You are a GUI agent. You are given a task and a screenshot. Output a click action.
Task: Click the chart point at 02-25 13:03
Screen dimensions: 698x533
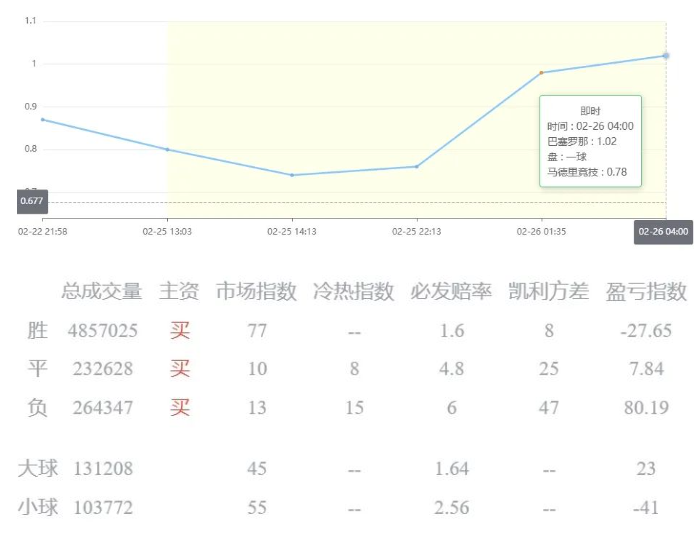[167, 150]
